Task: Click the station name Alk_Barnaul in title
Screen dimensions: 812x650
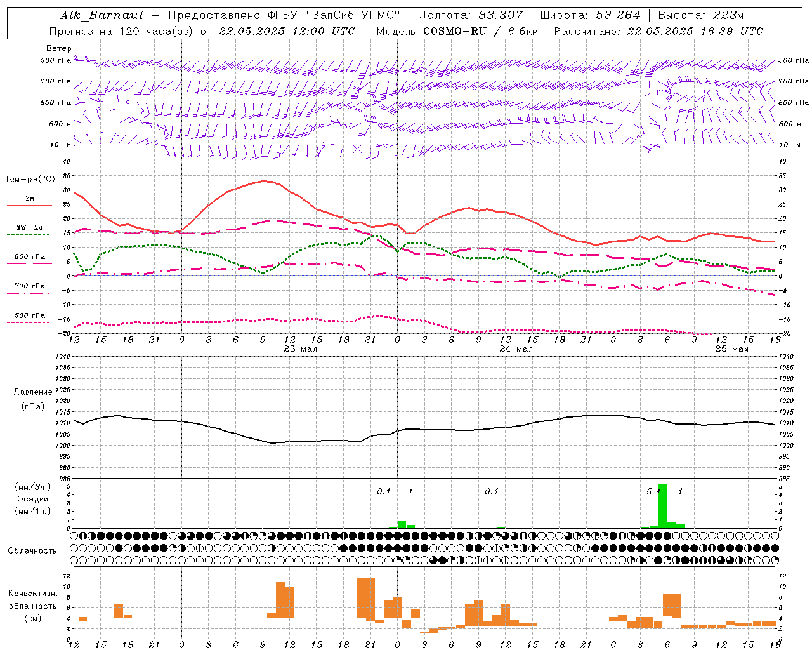Action: [102, 15]
